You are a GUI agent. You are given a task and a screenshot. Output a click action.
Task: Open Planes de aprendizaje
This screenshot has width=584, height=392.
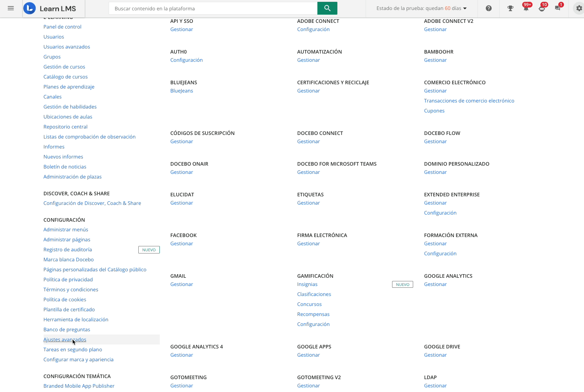tap(69, 87)
